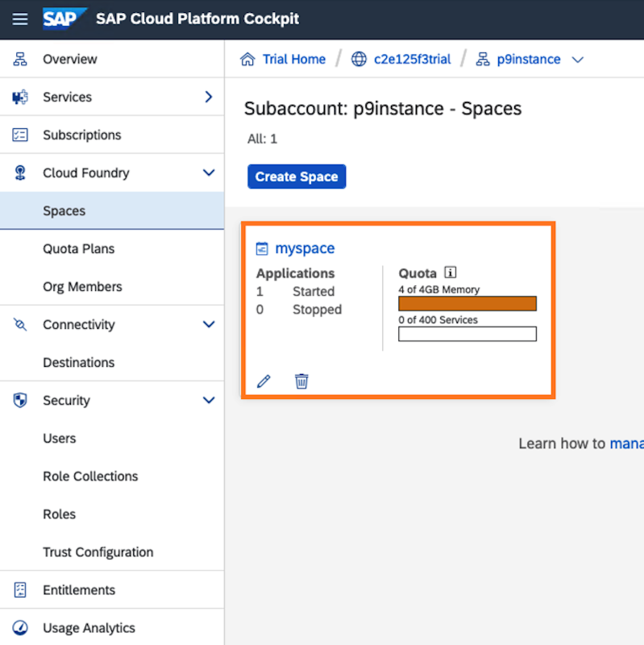Click the Quota info icon
Viewport: 644px width, 645px height.
[x=451, y=273]
